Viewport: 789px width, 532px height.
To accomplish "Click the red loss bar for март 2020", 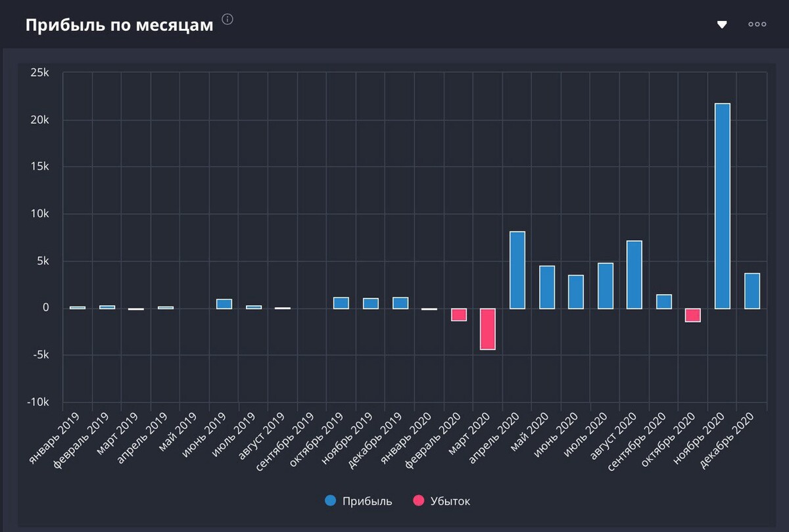I will [488, 329].
